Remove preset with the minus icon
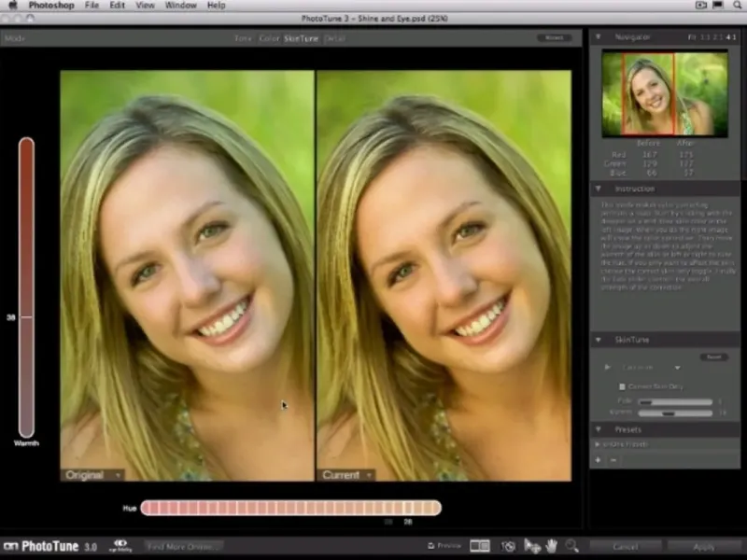The width and height of the screenshot is (747, 560). pos(613,460)
